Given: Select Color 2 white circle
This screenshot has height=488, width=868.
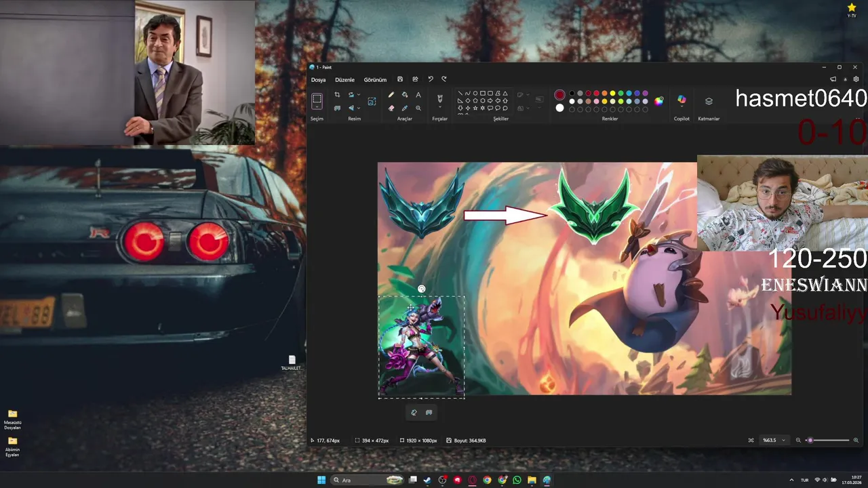Looking at the screenshot, I should click(x=559, y=108).
